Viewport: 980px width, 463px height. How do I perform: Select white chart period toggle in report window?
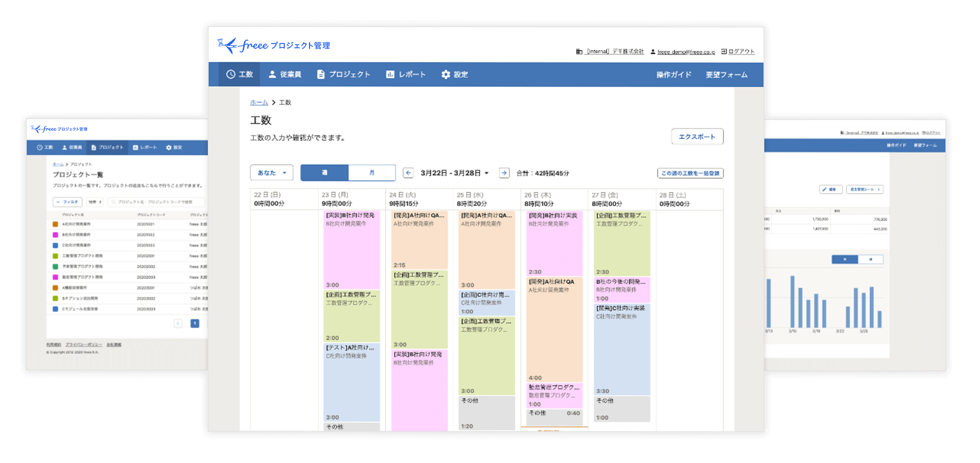870,259
